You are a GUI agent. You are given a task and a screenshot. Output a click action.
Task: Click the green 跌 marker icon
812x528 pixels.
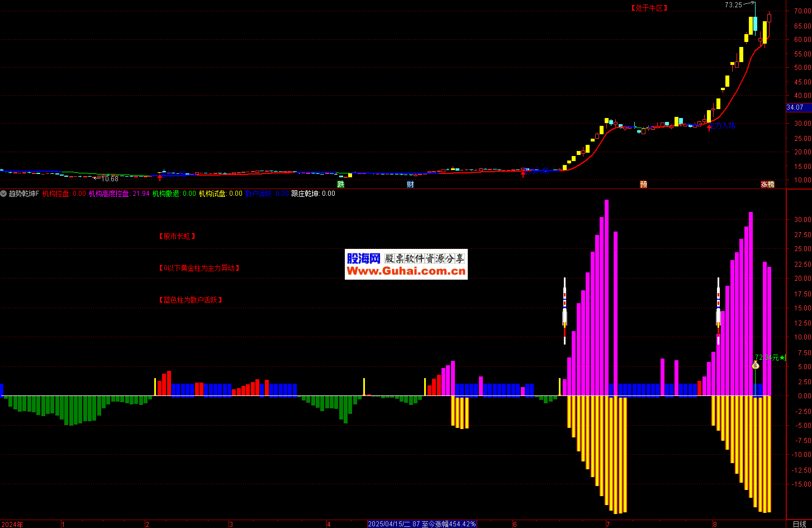point(341,184)
